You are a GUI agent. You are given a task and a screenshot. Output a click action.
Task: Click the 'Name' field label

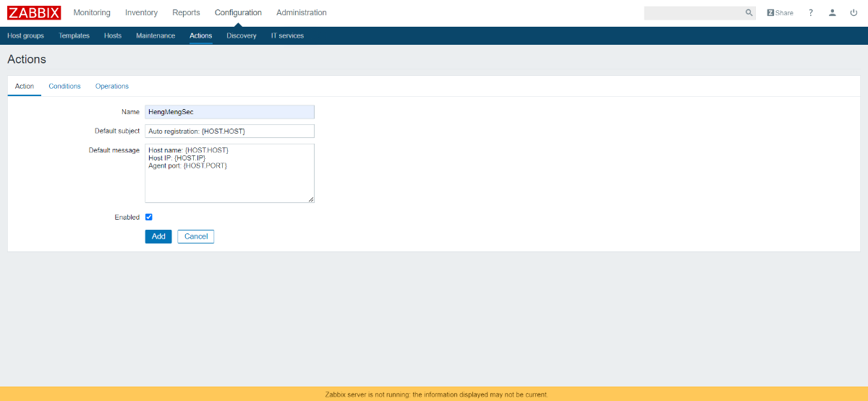pyautogui.click(x=131, y=112)
